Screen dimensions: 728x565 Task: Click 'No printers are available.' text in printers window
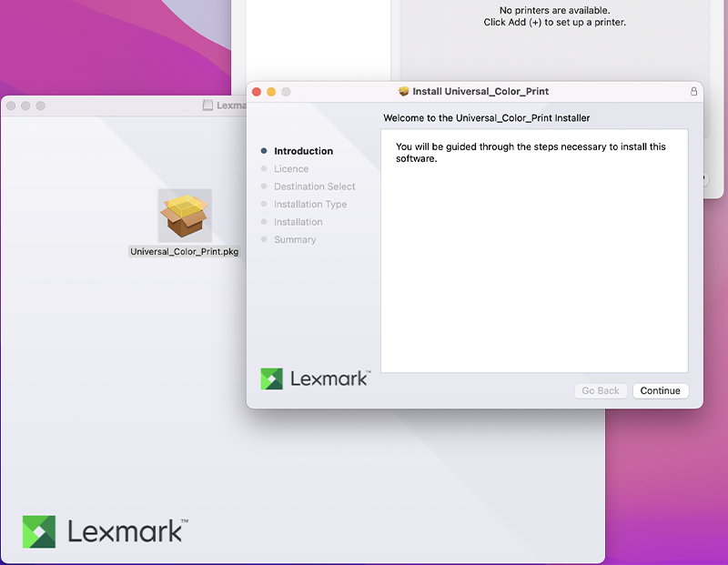(555, 10)
